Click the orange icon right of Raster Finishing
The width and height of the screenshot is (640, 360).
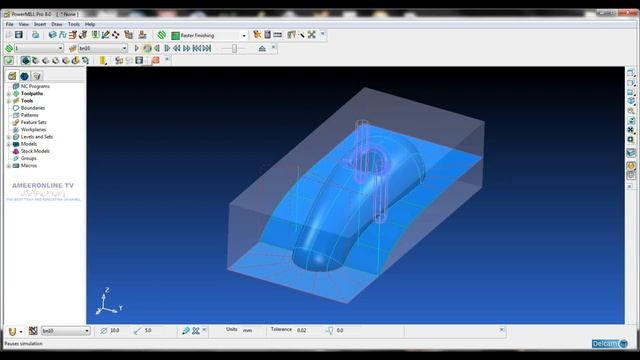click(x=257, y=35)
